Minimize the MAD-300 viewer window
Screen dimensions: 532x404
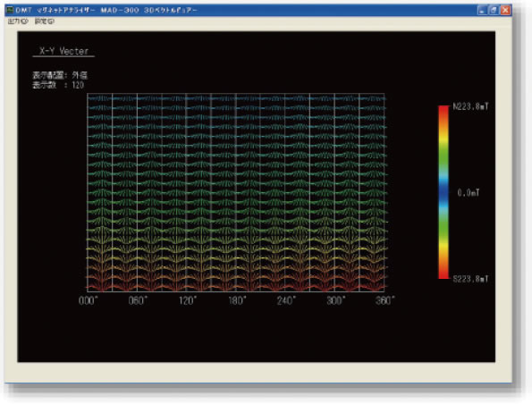[x=482, y=10]
